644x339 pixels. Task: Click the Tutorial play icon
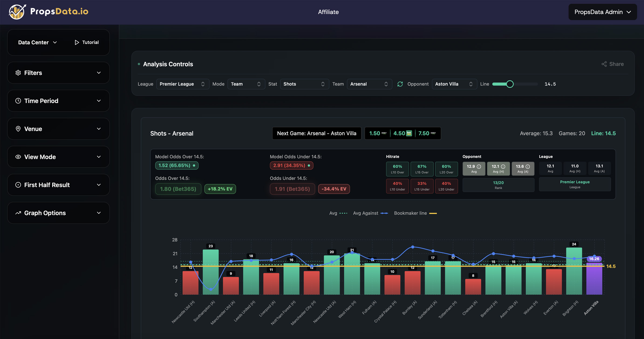77,42
